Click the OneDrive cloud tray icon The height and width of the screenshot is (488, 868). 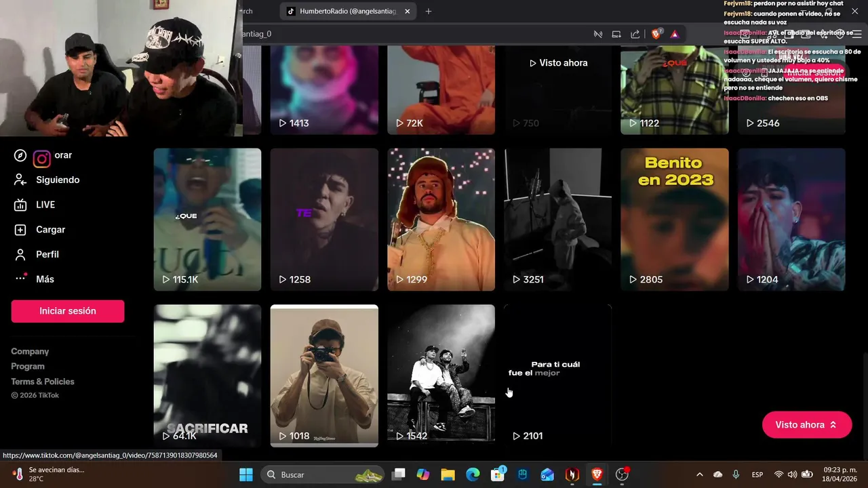point(717,474)
